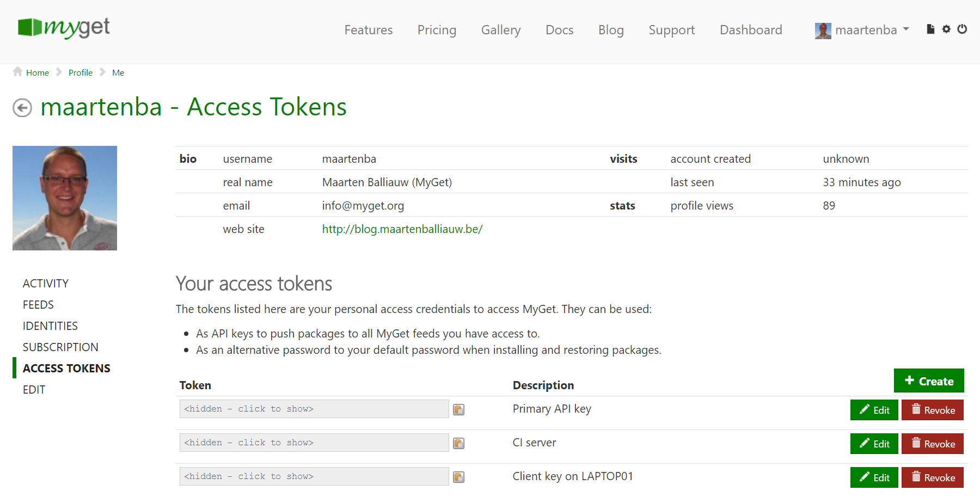
Task: Click the profile photo thumbnail
Action: tap(64, 198)
